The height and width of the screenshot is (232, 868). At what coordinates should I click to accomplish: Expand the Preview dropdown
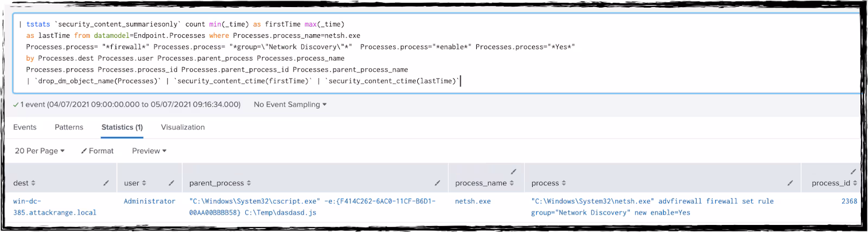point(149,151)
